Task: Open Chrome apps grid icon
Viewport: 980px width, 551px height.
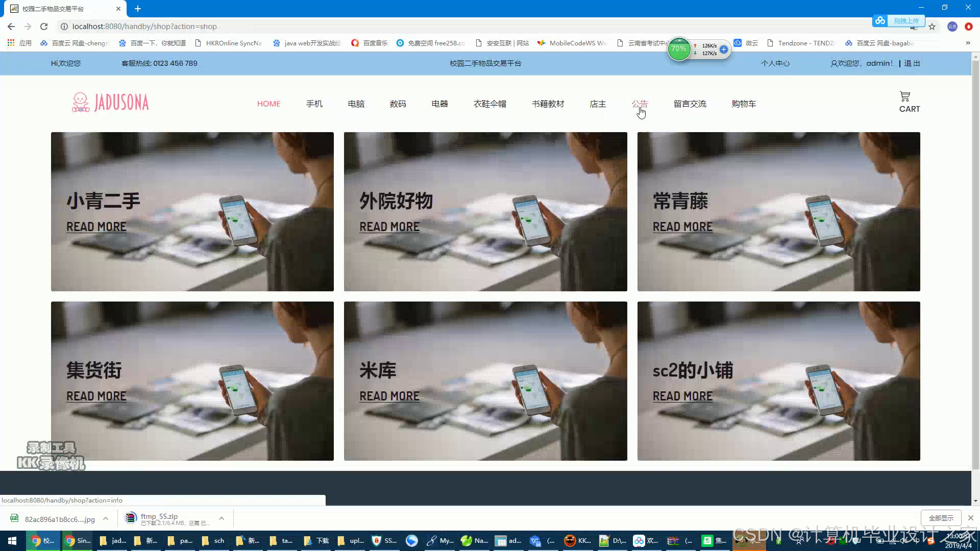Action: tap(11, 43)
